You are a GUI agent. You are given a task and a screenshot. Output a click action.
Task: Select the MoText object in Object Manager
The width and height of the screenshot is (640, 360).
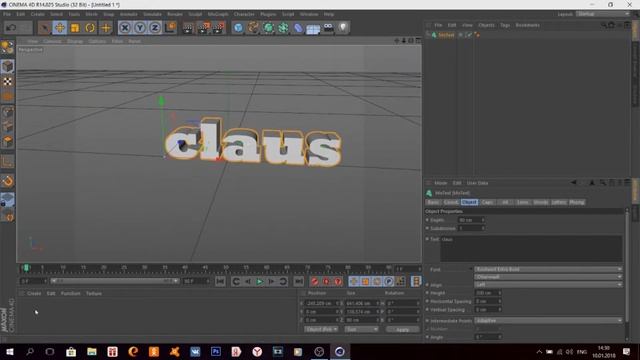pos(446,35)
